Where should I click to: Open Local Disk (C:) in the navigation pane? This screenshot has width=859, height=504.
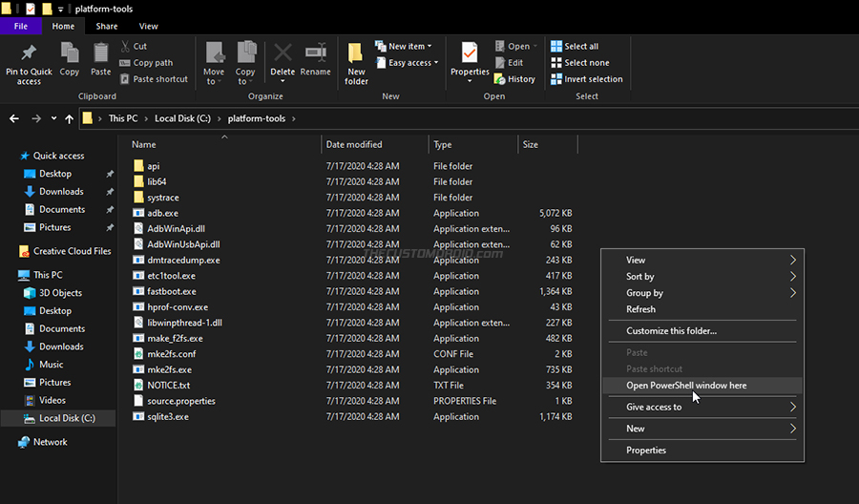point(67,418)
